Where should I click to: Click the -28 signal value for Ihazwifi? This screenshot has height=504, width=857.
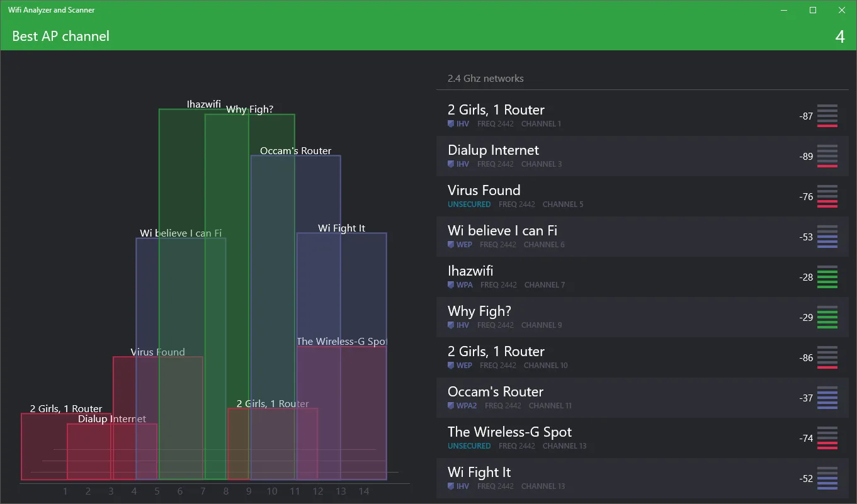pyautogui.click(x=806, y=277)
